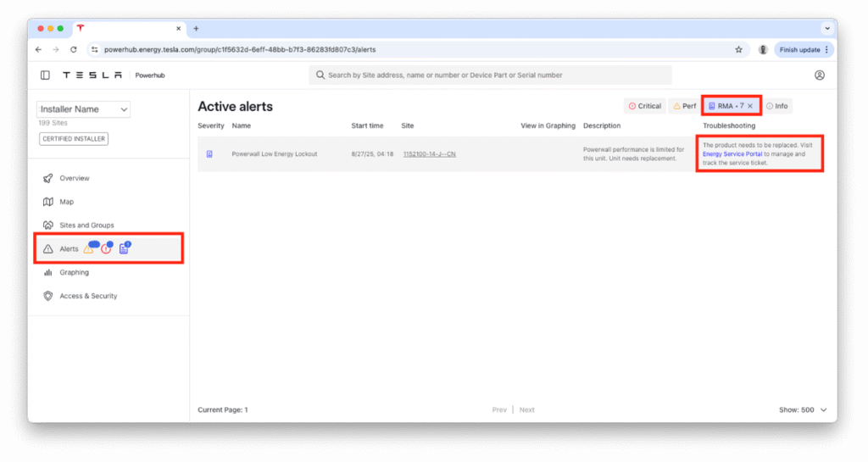Image resolution: width=868 pixels, height=462 pixels.
Task: Click the browser address bar URL
Action: click(x=240, y=50)
